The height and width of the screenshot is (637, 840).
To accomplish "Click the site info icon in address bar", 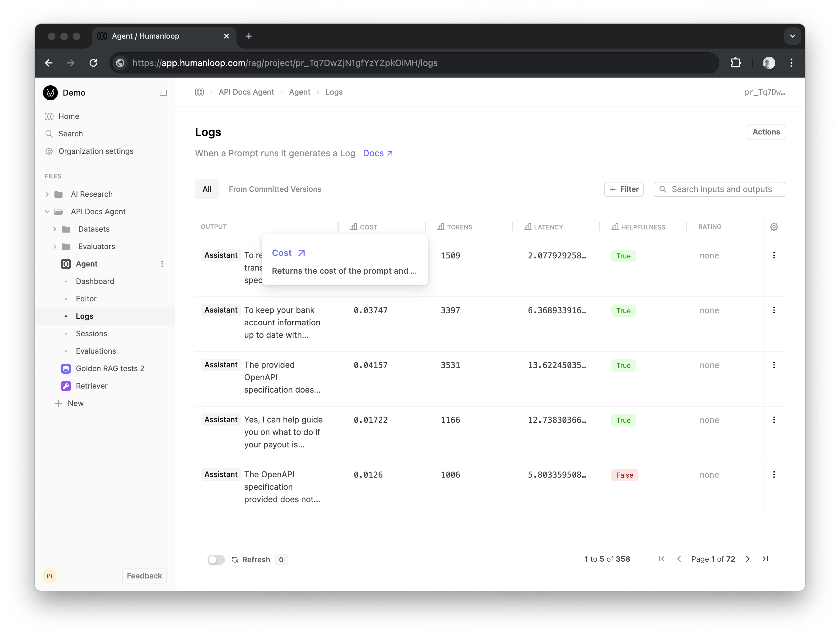I will tap(120, 63).
